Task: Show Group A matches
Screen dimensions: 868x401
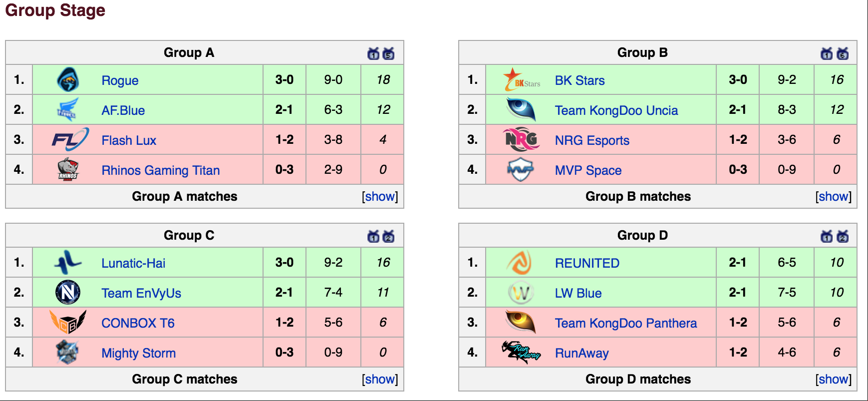Action: (x=380, y=196)
